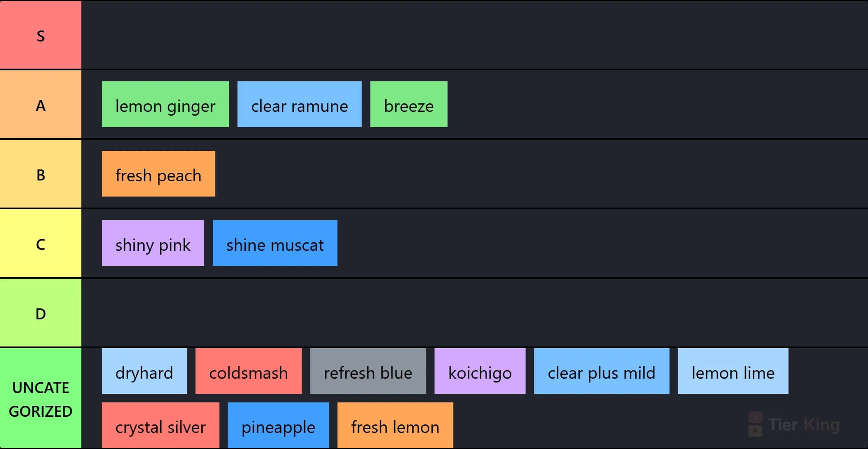Select the koichigo tile
This screenshot has height=449, width=868.
pos(480,371)
